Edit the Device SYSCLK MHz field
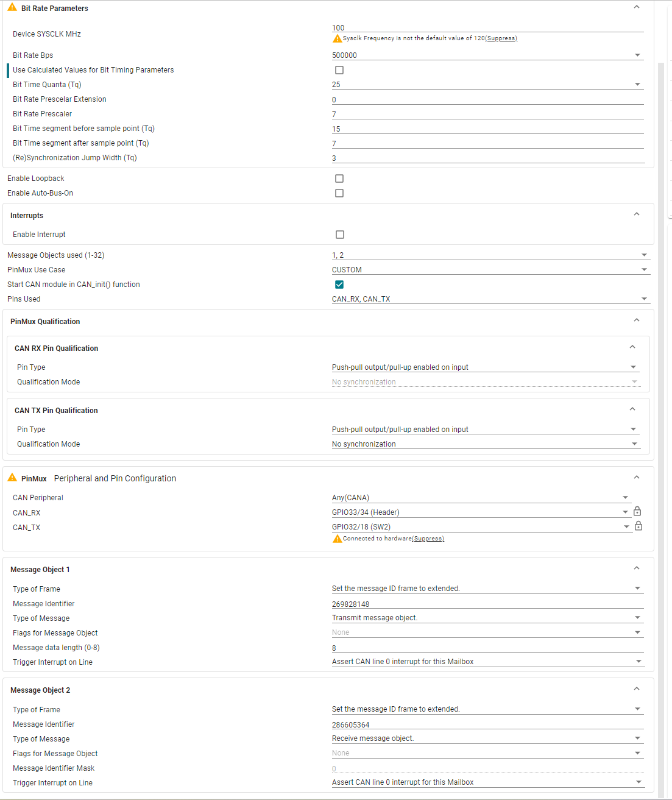Screen dimensions: 672x800 point(487,28)
